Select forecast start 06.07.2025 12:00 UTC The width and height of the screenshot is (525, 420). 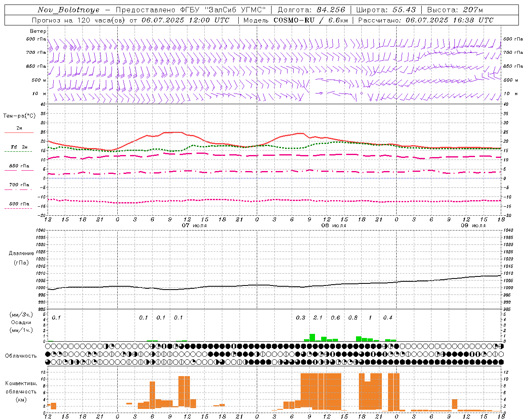[185, 20]
